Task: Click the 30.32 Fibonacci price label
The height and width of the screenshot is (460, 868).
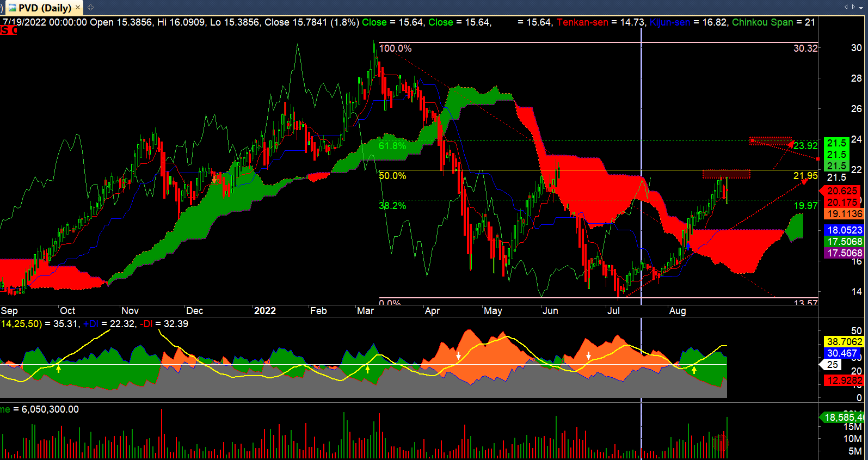Action: tap(805, 48)
